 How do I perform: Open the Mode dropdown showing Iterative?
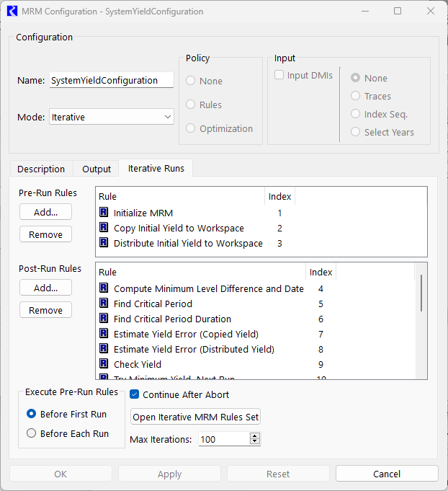112,117
